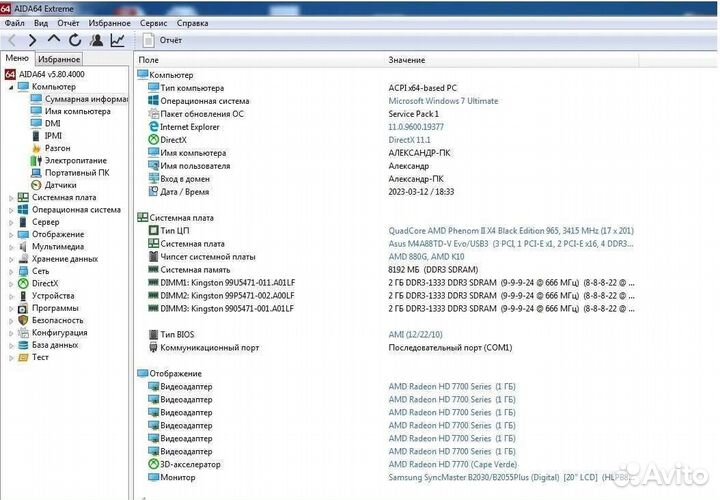Screen dimensions: 720x500
Task: Click the up-level arrow toolbar icon
Action: tap(54, 40)
